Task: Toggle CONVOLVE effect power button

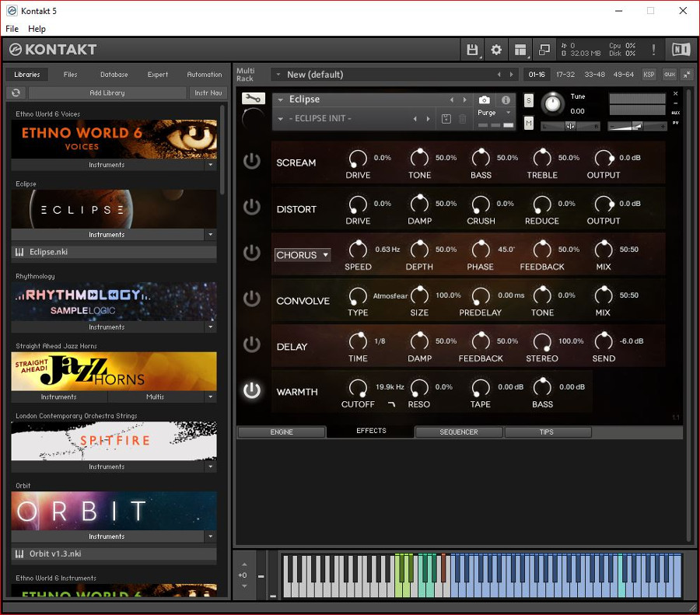Action: 252,299
